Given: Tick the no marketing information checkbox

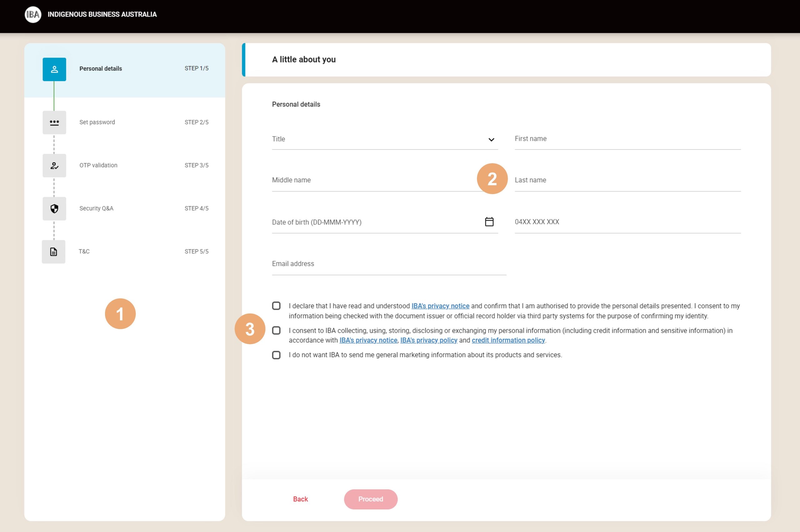Looking at the screenshot, I should coord(276,355).
